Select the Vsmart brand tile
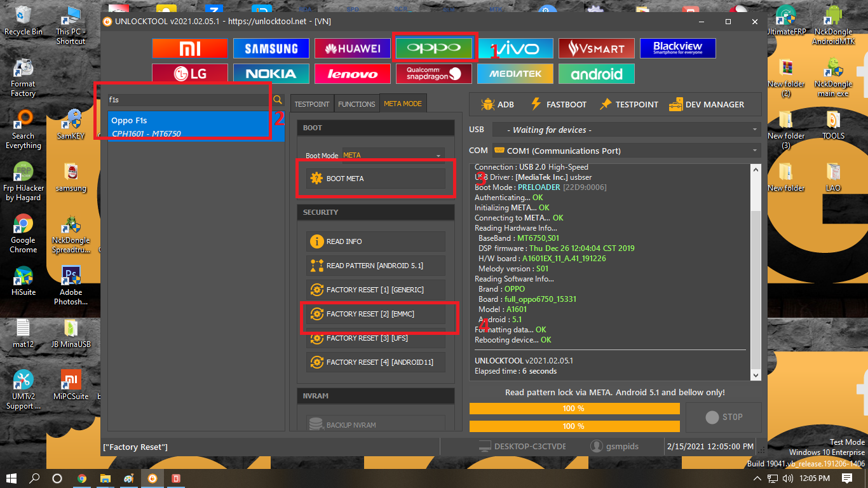The image size is (868, 488). click(597, 48)
